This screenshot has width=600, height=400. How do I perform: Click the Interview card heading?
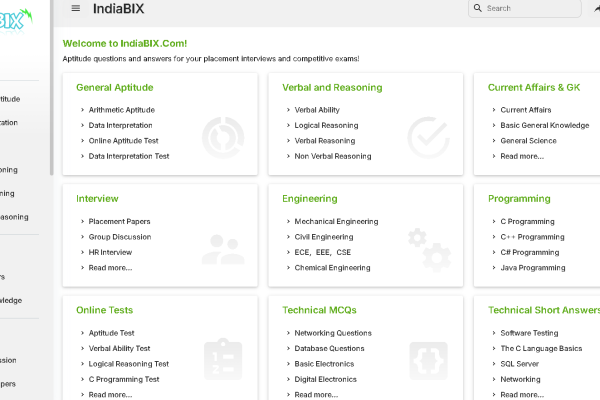click(x=97, y=199)
